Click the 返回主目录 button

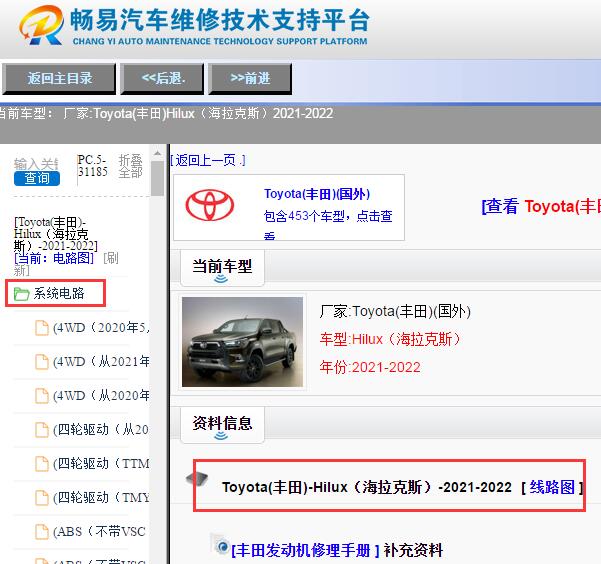(59, 79)
